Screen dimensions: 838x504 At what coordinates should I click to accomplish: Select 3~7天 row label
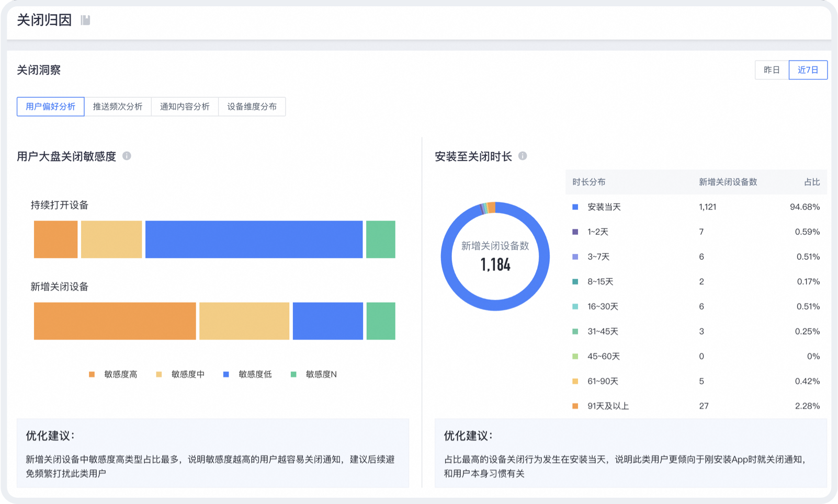pyautogui.click(x=598, y=257)
